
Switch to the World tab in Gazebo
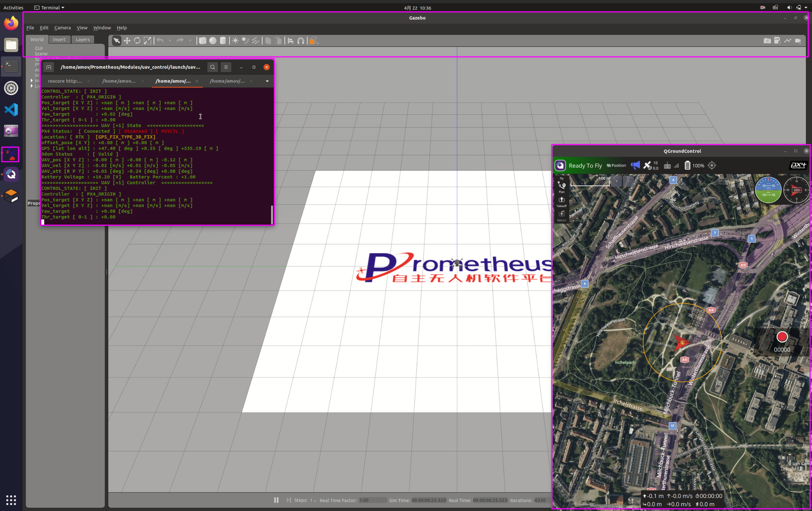point(37,39)
